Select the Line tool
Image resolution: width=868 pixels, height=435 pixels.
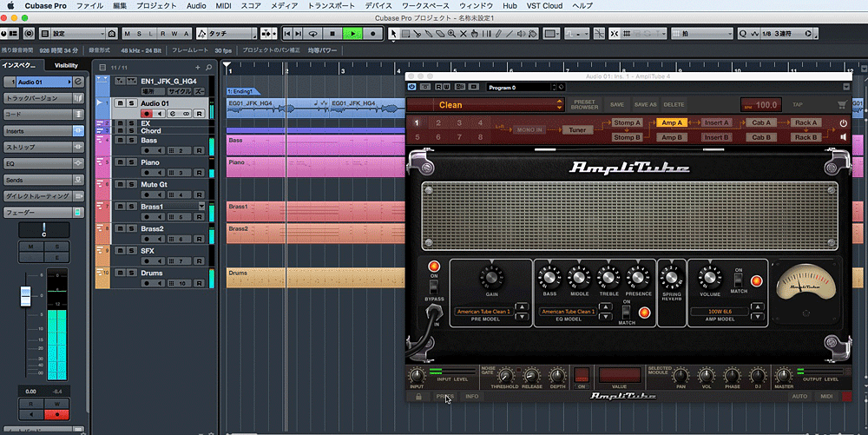510,34
